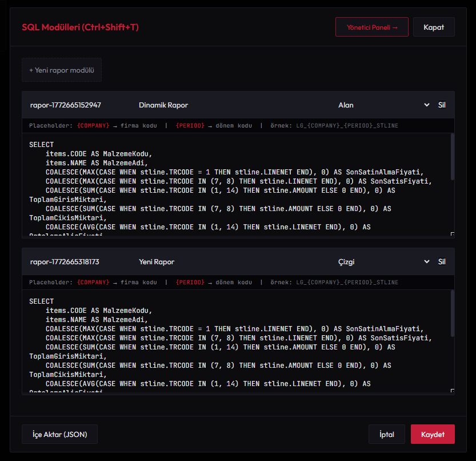
Task: Expand the chevron beside "Çizgi"
Action: (426, 262)
